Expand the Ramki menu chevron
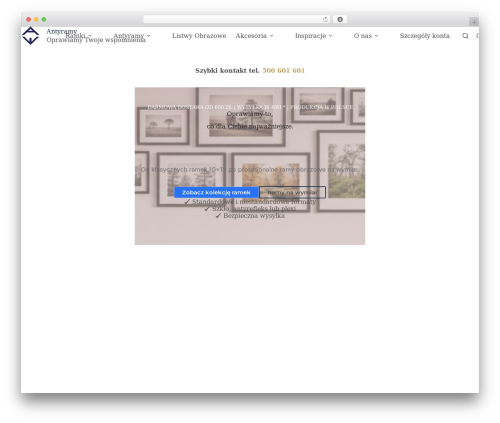The height and width of the screenshot is (423, 500). [90, 36]
